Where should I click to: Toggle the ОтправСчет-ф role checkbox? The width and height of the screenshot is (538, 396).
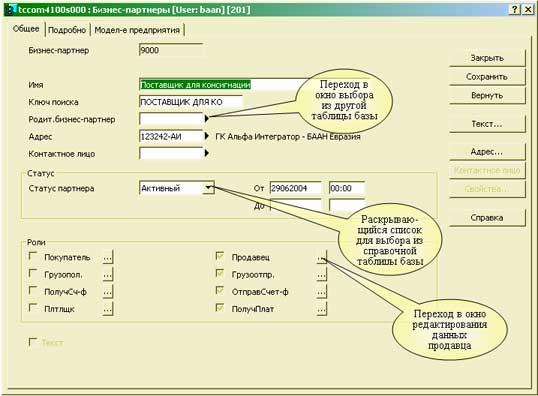point(220,291)
